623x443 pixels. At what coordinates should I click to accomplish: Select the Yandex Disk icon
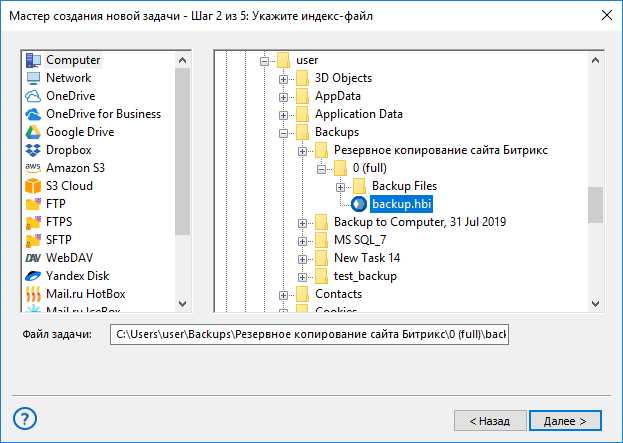(33, 276)
